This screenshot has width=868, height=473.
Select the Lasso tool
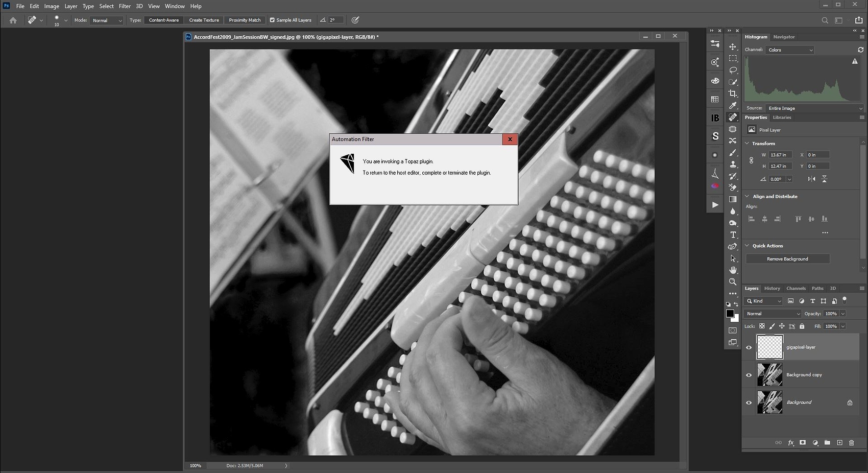coord(733,70)
